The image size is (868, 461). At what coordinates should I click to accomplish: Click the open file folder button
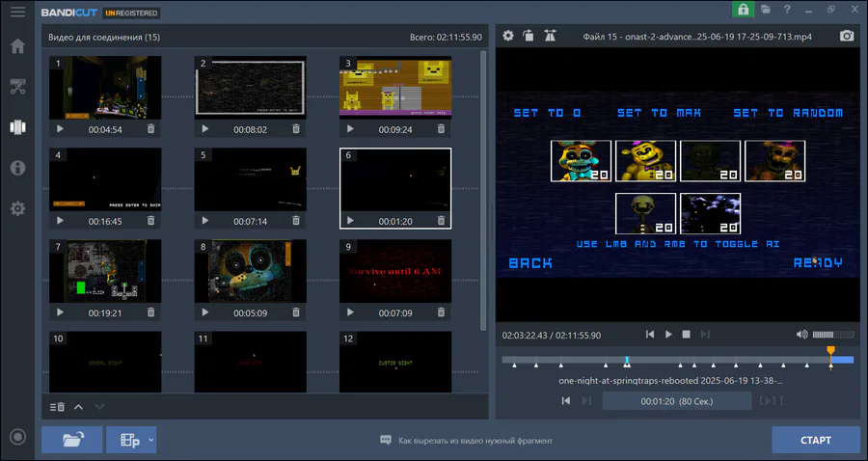pyautogui.click(x=72, y=440)
